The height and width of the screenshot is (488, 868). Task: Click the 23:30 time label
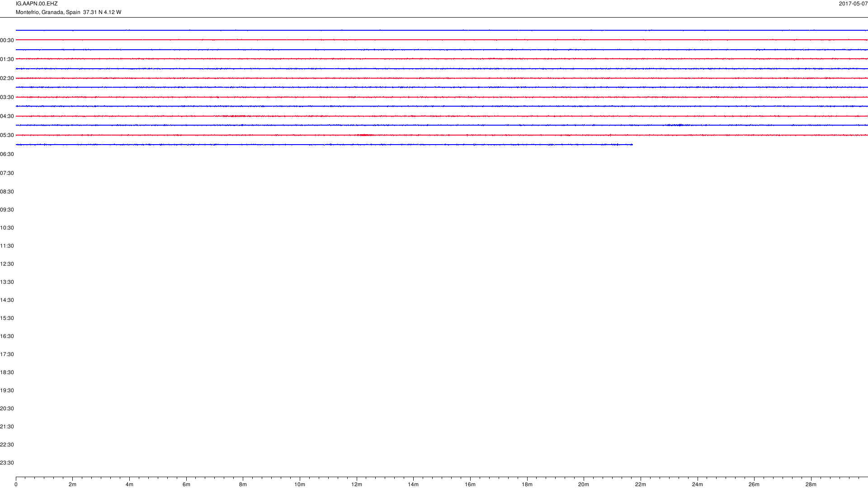[x=7, y=463]
